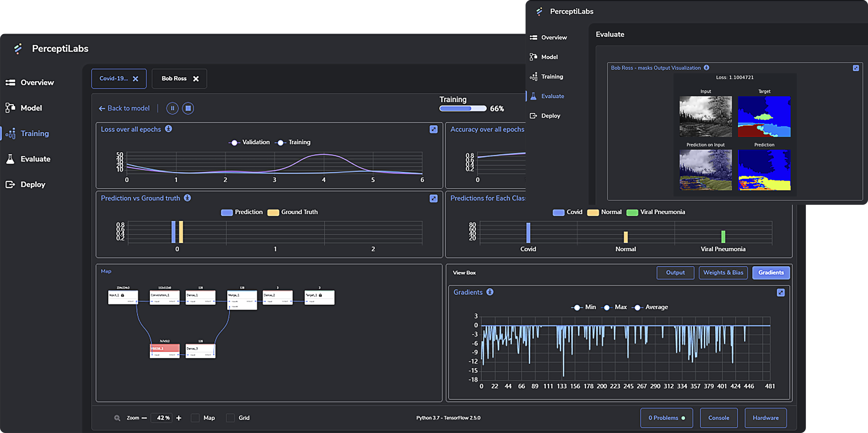Toggle Average series in Gradients legend
Screen dimensions: 868x433
click(x=650, y=307)
